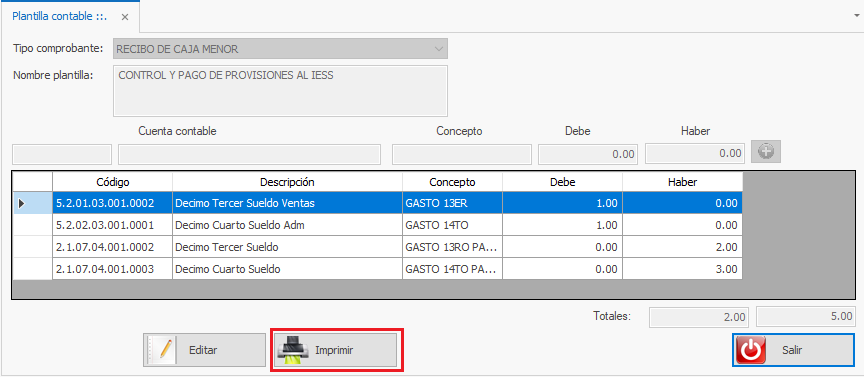Click the Decimo Cuarto Sueldo description cell

point(287,269)
